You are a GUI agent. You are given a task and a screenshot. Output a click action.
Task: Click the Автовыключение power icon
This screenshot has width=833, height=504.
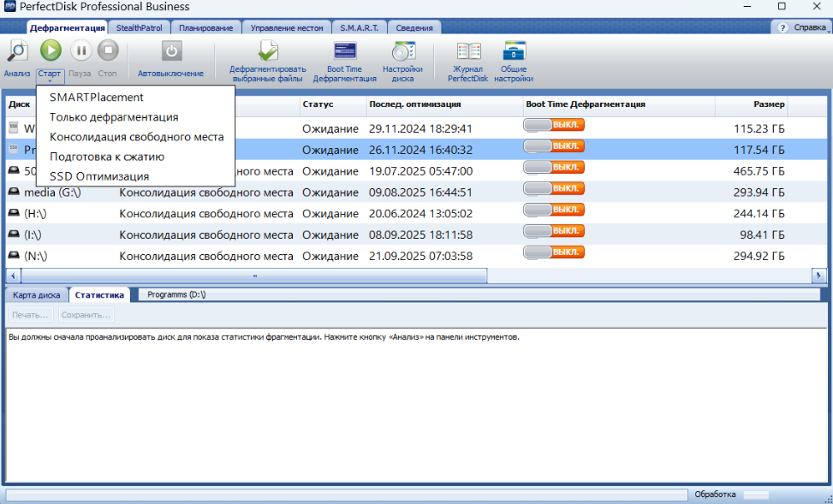[x=171, y=51]
